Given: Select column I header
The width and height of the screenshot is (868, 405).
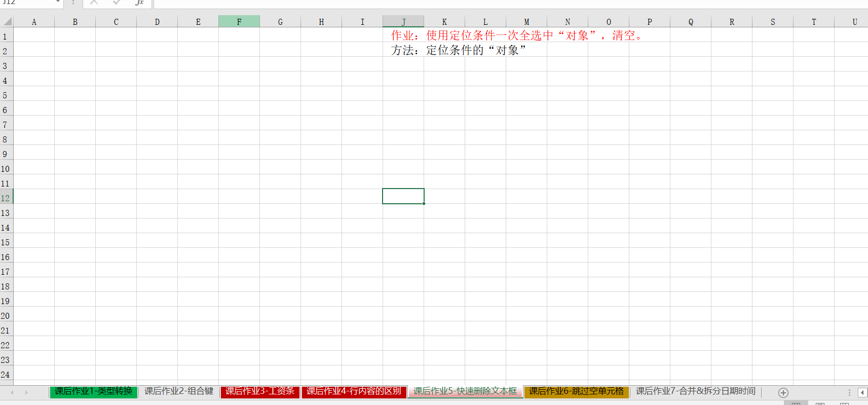Looking at the screenshot, I should point(362,22).
